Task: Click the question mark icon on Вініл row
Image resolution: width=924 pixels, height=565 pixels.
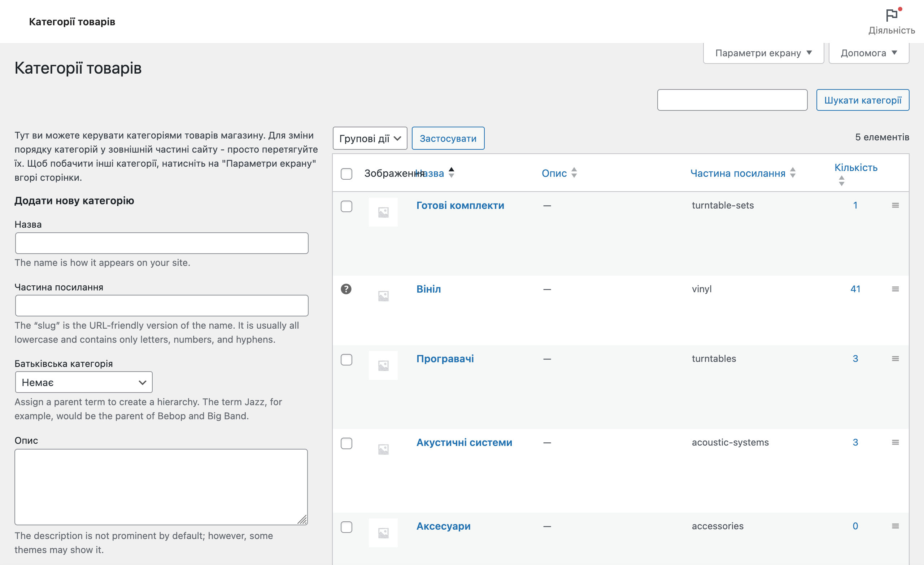Action: coord(346,288)
